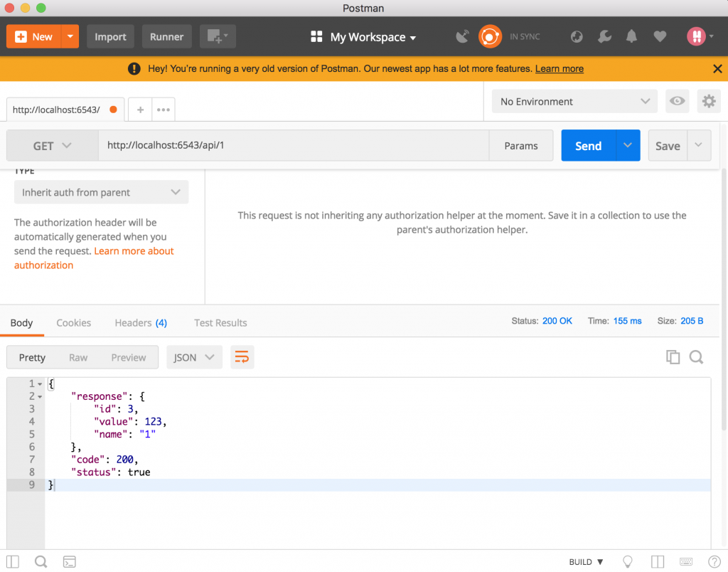Image resolution: width=728 pixels, height=572 pixels.
Task: Click the 205 B size value
Action: tap(692, 321)
